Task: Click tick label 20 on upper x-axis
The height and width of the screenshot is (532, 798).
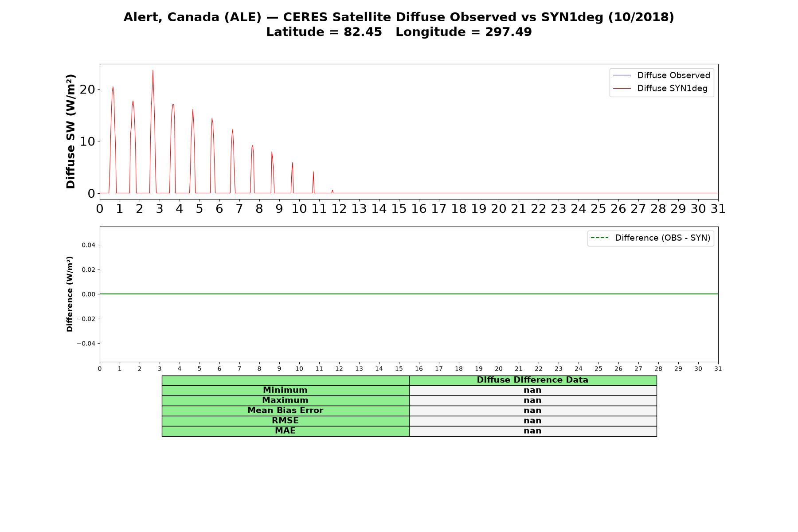Action: tap(499, 209)
